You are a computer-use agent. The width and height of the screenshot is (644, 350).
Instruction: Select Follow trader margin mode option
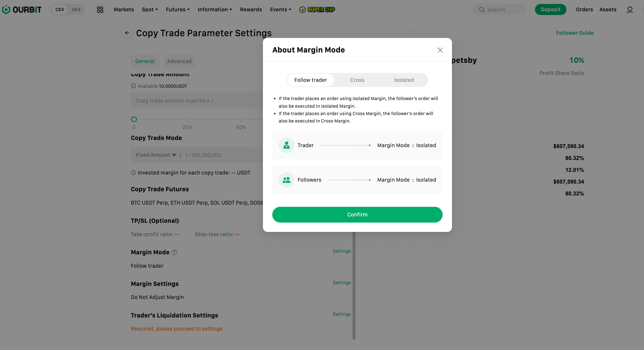click(x=310, y=80)
